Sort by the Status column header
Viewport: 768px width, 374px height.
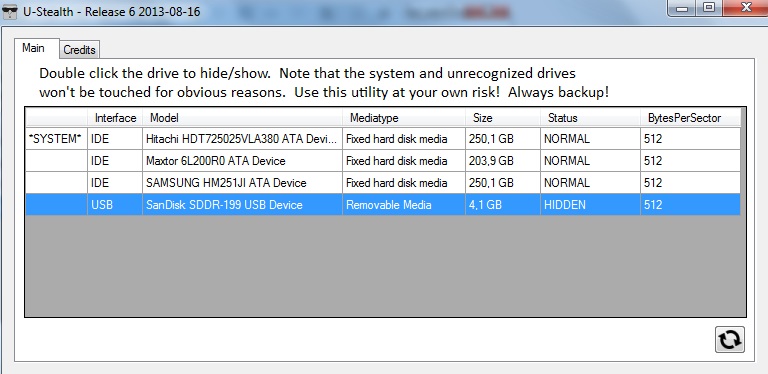[x=591, y=117]
